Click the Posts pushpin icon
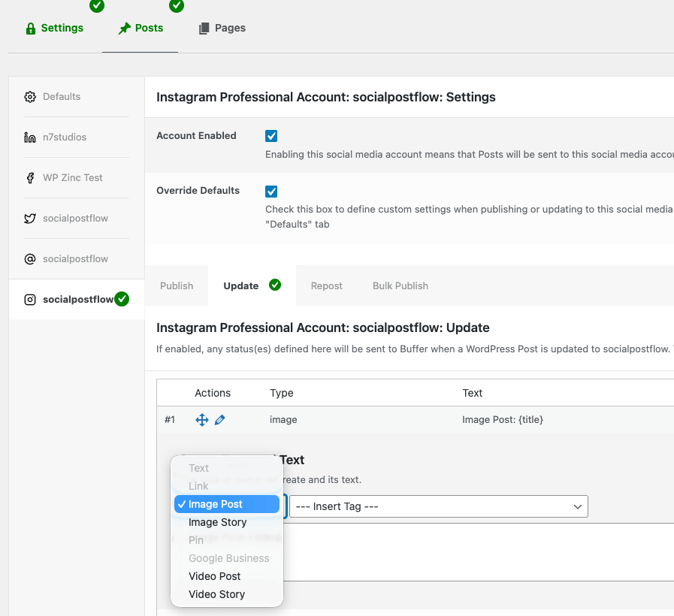674x616 pixels. (125, 29)
